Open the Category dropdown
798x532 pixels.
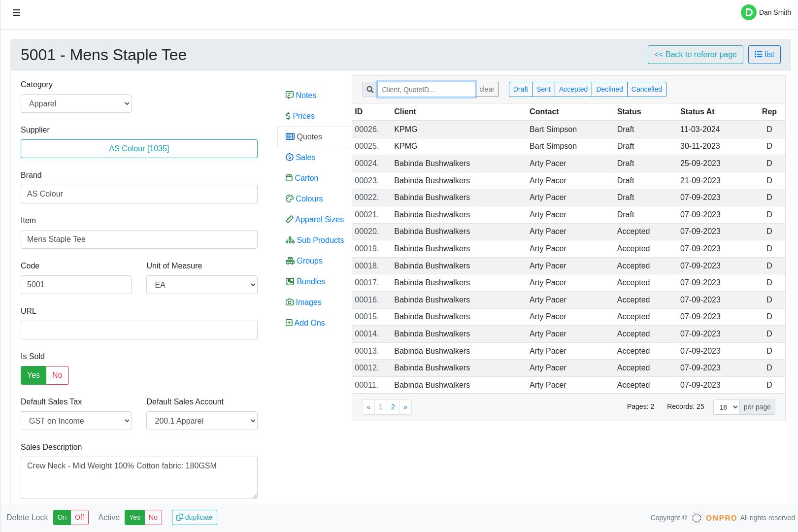pos(76,103)
